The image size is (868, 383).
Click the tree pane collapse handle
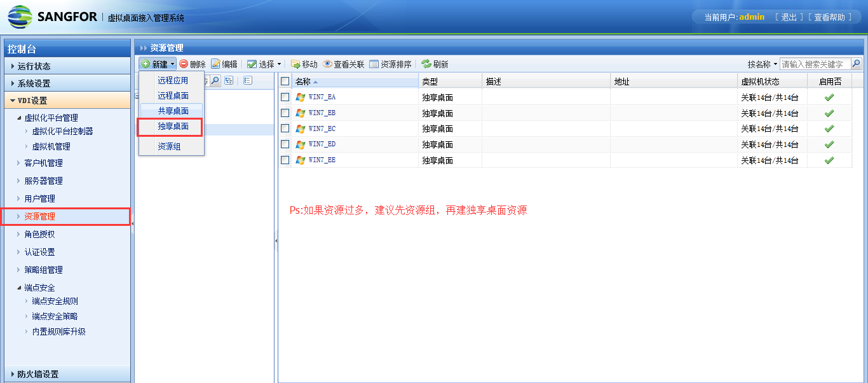[x=276, y=240]
